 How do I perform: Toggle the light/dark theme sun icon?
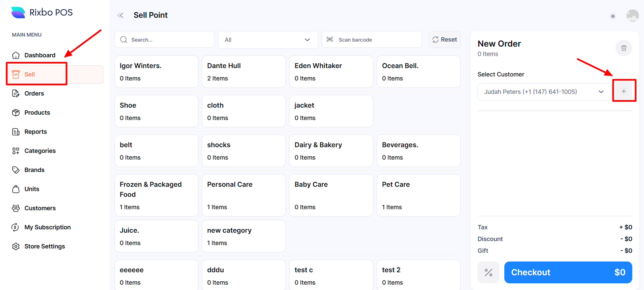tap(613, 16)
